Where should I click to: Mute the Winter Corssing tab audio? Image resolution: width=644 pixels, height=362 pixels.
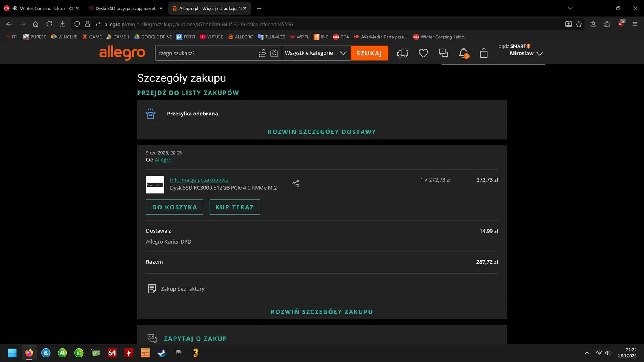click(x=15, y=8)
